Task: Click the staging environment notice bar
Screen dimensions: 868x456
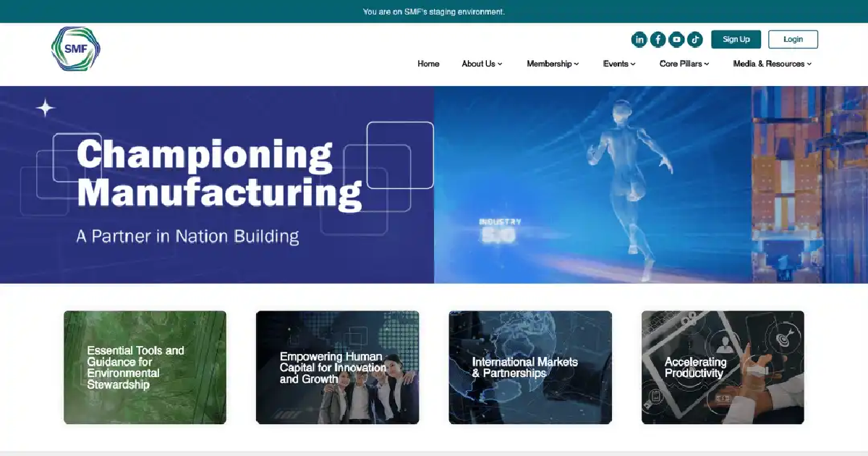Action: [434, 12]
